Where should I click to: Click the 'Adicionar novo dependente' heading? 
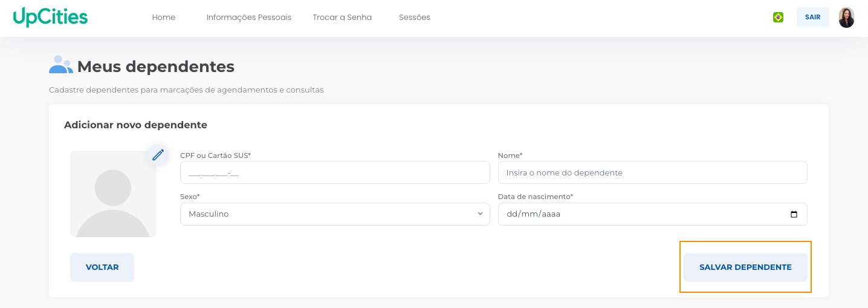point(135,125)
